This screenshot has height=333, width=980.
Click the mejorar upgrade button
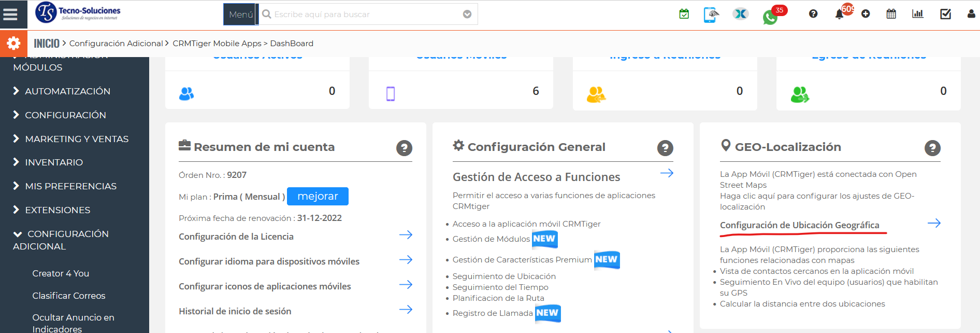[318, 197]
